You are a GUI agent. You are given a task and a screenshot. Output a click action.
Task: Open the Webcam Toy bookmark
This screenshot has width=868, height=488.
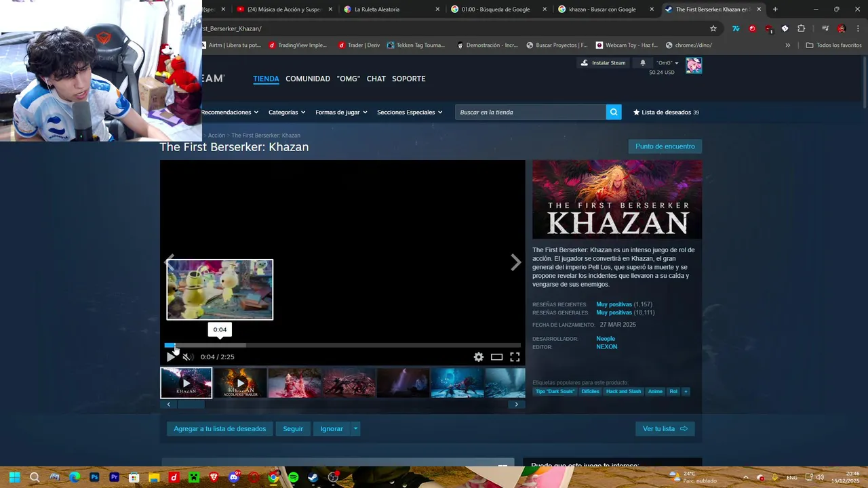coord(627,45)
